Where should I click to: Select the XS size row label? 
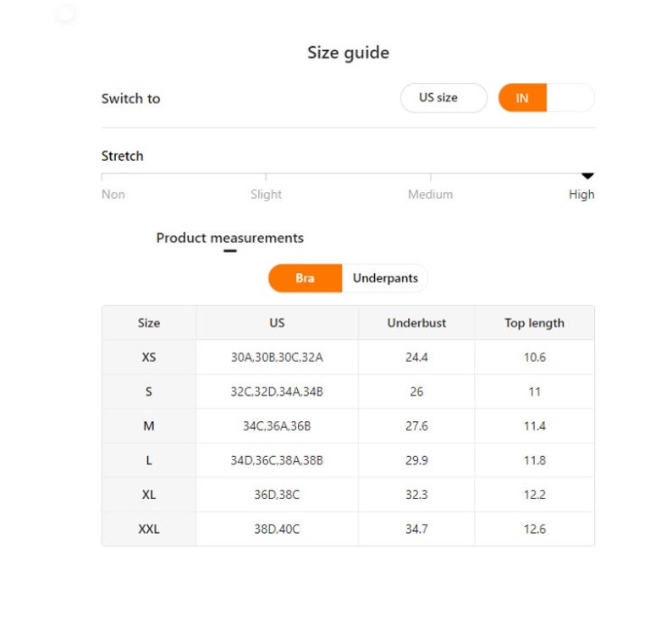coord(149,357)
